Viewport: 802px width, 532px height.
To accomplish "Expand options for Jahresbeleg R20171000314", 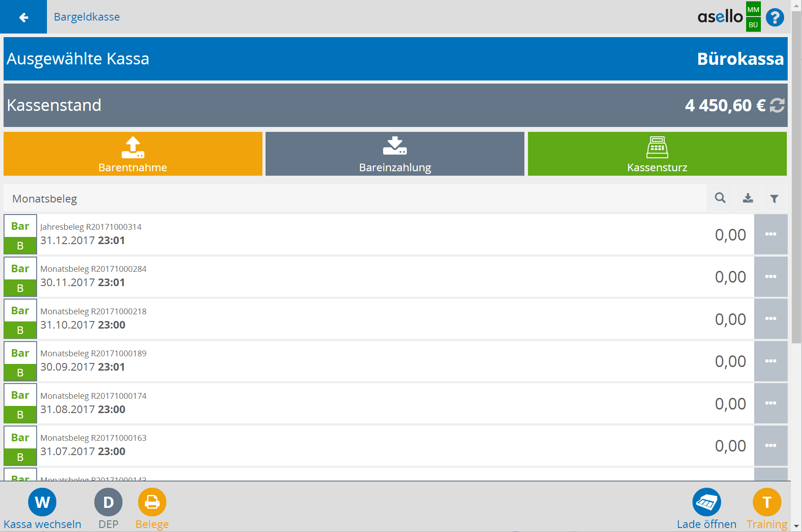I will tap(770, 234).
